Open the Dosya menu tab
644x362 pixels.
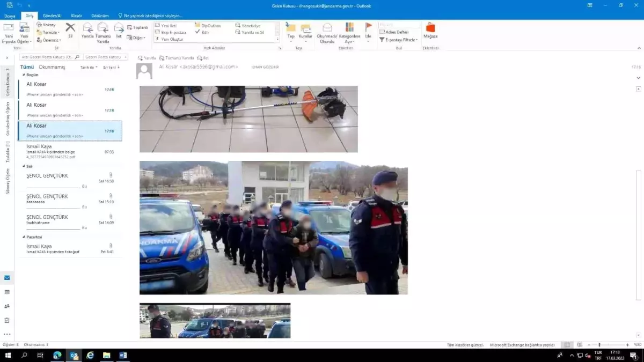(x=10, y=16)
